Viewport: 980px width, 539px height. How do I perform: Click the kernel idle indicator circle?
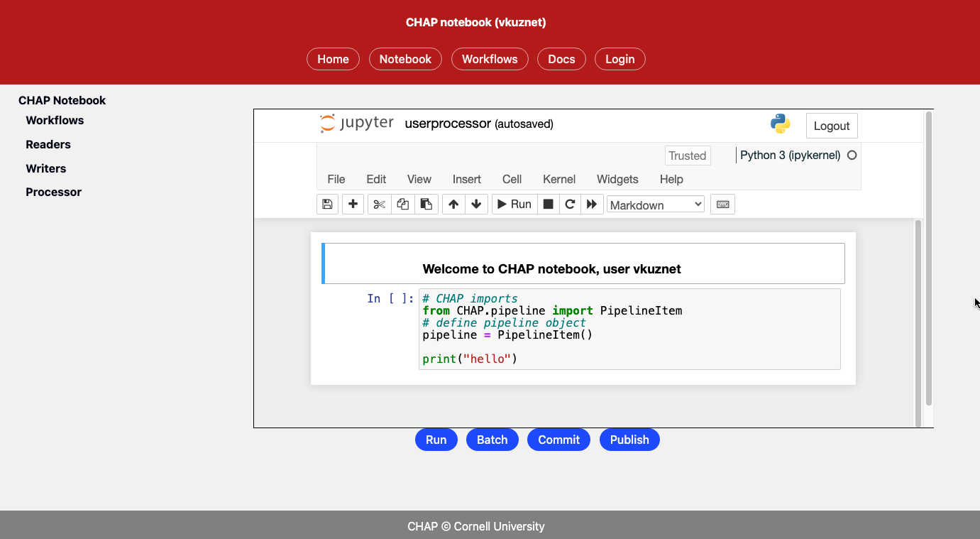(852, 155)
